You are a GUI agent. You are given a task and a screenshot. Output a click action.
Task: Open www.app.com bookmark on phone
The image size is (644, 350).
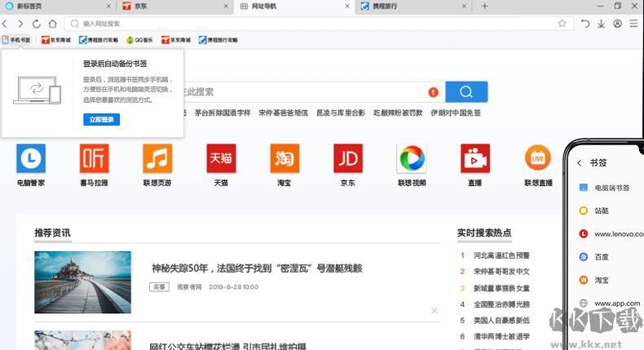610,303
